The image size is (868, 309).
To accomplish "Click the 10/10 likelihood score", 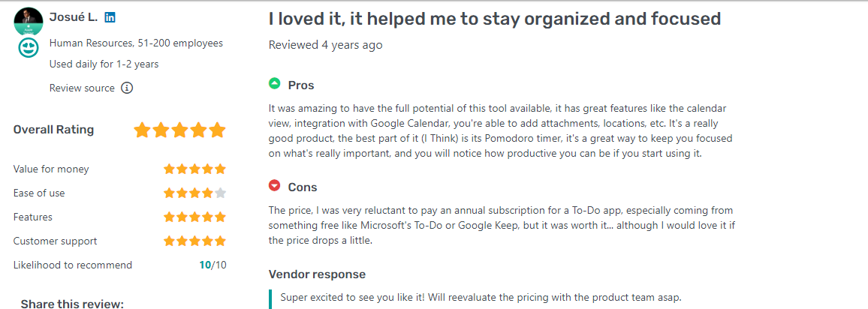I will point(212,265).
